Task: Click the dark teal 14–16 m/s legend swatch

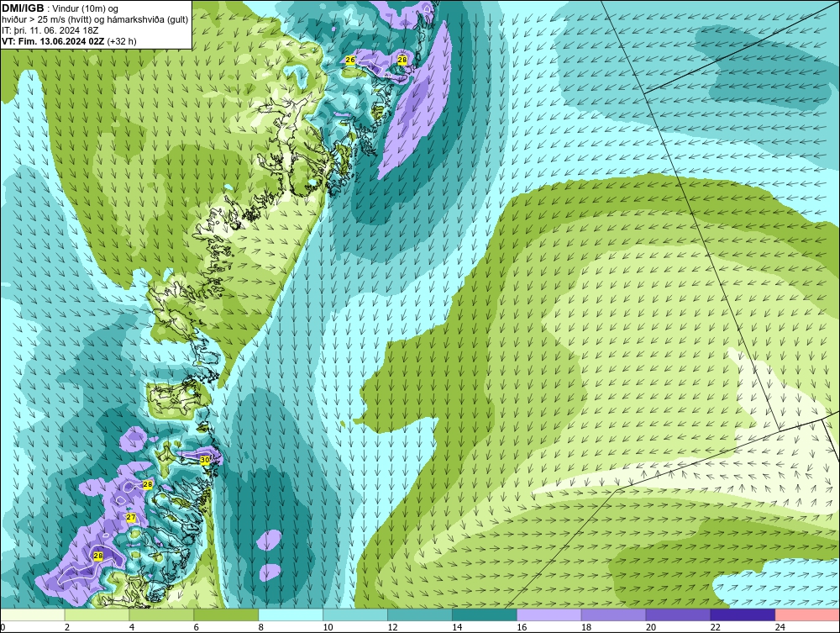Action: point(485,615)
